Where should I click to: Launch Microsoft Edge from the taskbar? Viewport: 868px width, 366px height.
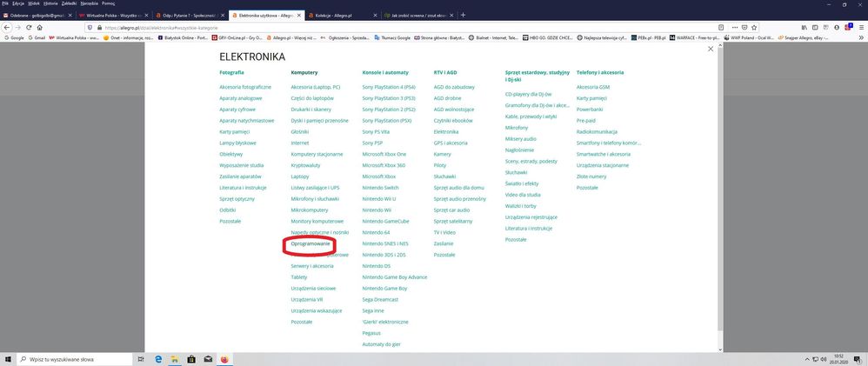point(159,358)
